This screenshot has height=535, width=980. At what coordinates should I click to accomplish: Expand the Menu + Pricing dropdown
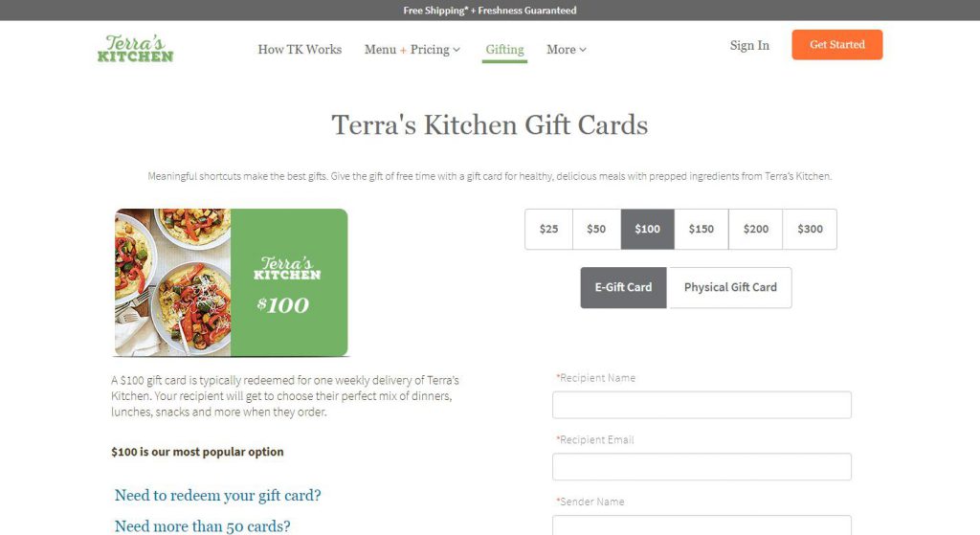[x=412, y=50]
